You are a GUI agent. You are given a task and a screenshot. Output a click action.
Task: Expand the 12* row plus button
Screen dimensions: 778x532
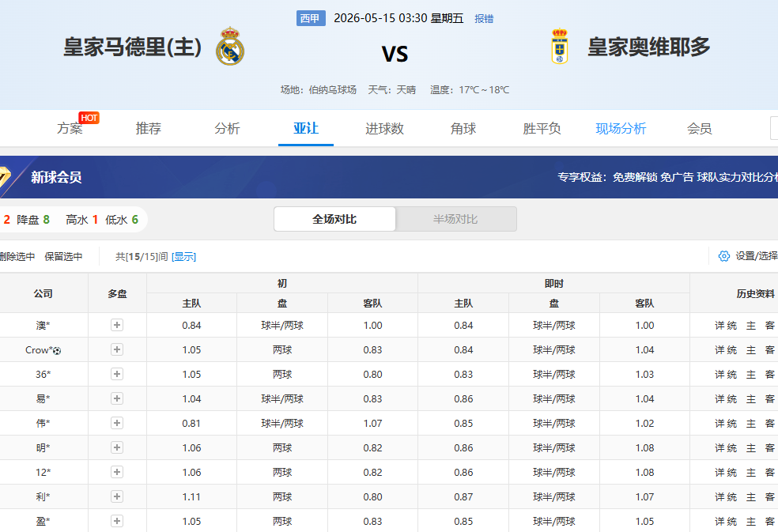pos(117,472)
